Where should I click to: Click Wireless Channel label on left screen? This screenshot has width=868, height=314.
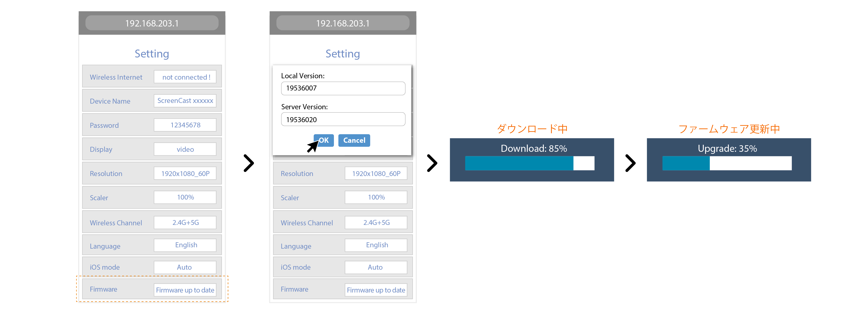point(116,223)
